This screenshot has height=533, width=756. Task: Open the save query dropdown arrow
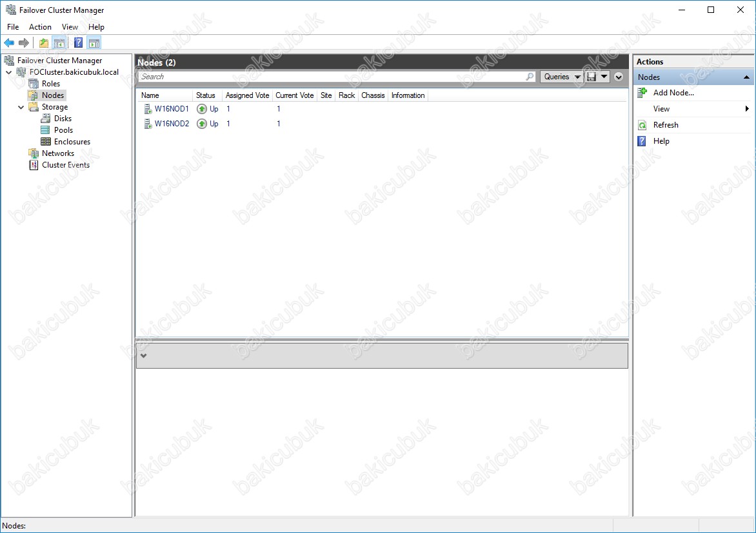(604, 77)
